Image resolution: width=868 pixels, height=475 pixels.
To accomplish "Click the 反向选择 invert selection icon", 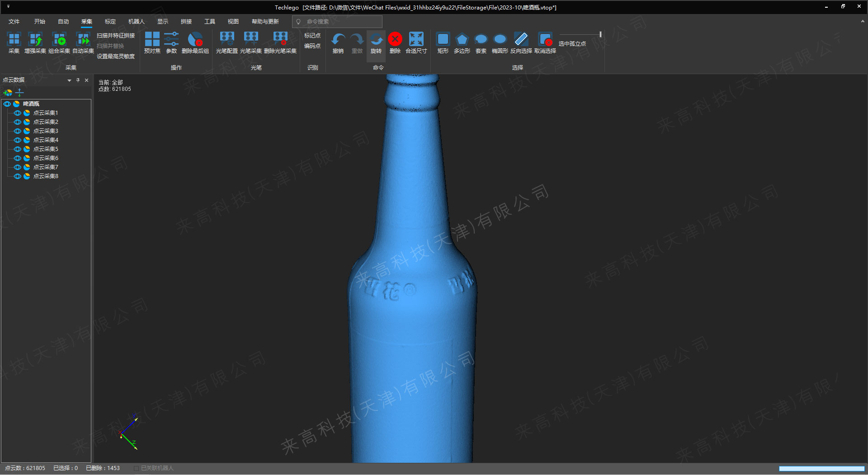I will [x=521, y=40].
